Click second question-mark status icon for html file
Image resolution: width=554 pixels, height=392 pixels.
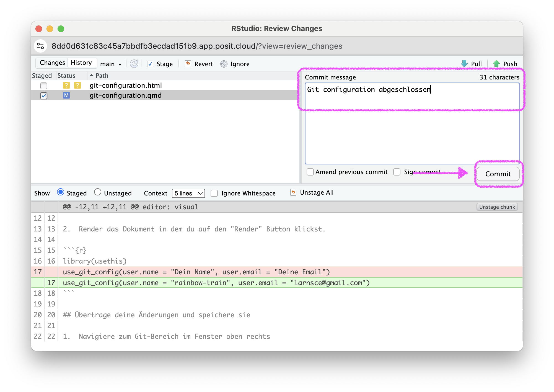click(77, 85)
